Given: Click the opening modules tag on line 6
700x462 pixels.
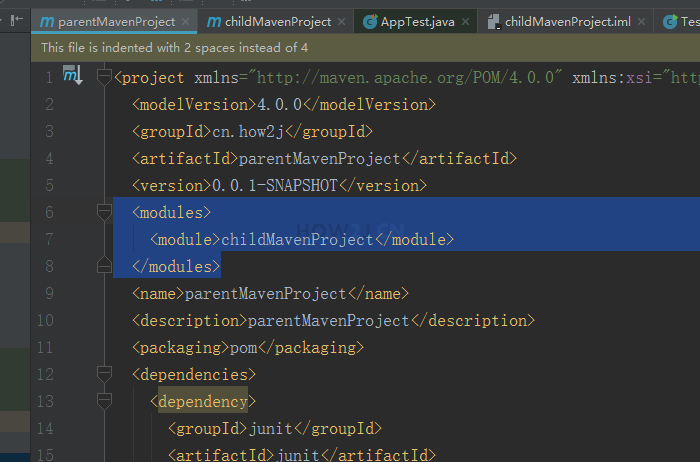Looking at the screenshot, I should click(171, 212).
